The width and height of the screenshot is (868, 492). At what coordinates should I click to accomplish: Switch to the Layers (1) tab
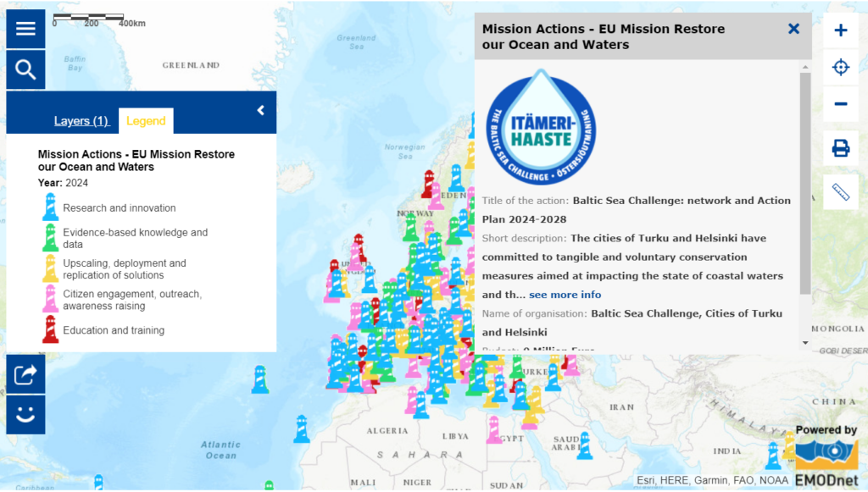tap(81, 120)
